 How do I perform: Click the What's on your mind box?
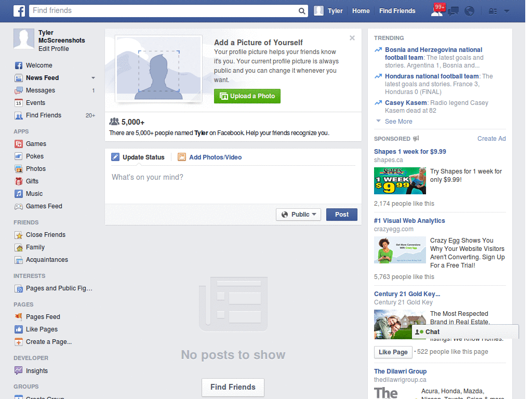click(233, 185)
